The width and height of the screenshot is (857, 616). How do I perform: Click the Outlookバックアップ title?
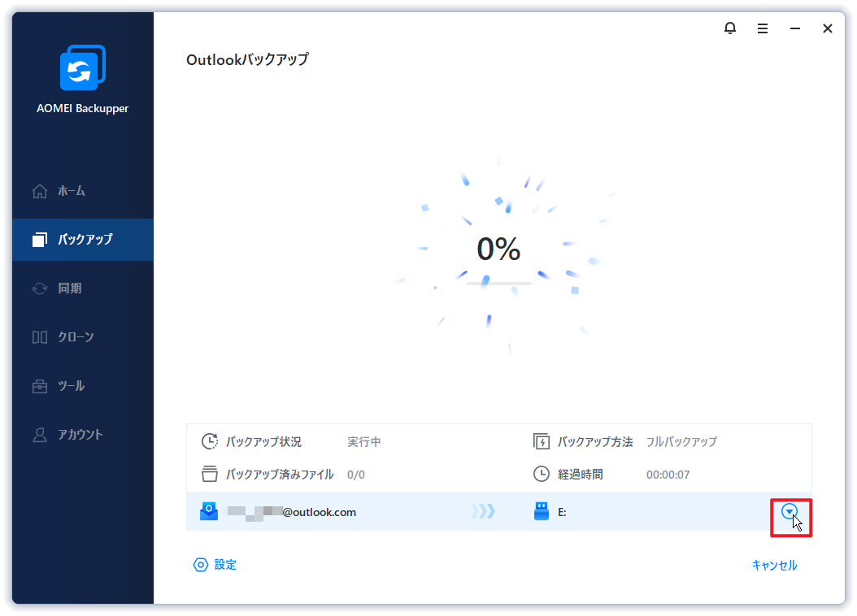click(248, 59)
